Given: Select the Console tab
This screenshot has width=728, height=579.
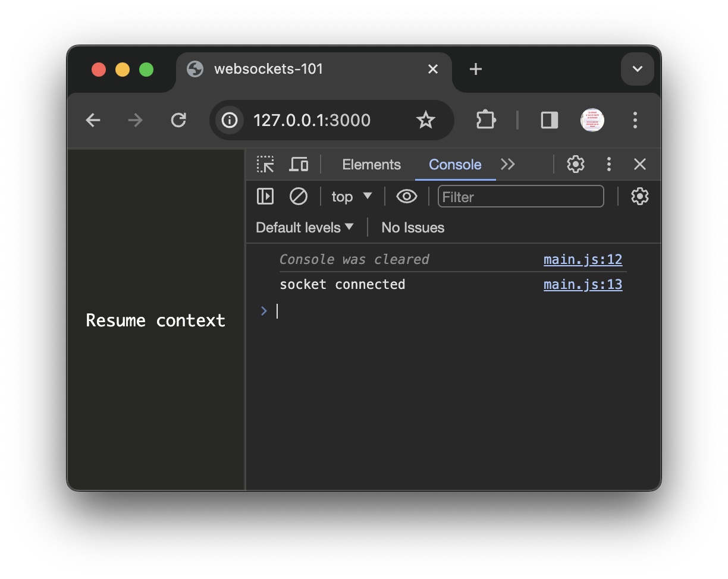Looking at the screenshot, I should 455,165.
